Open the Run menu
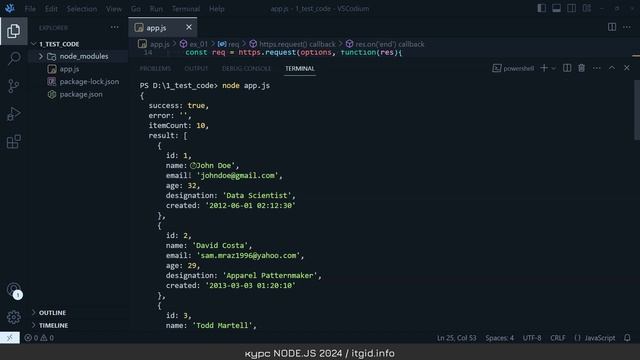Image resolution: width=640 pixels, height=360 pixels. pos(156,9)
